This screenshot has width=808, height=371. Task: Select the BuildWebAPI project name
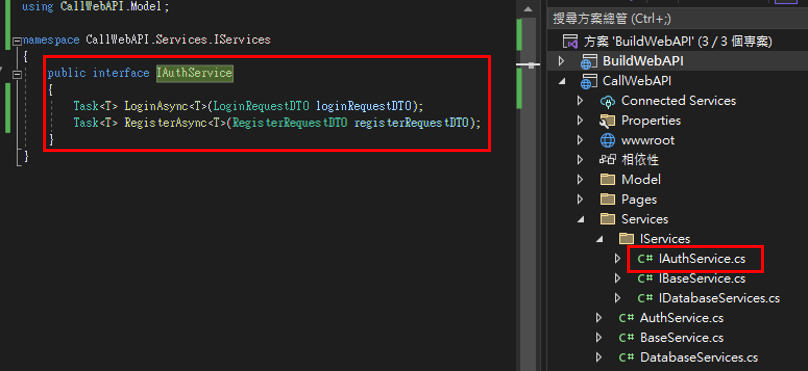[x=643, y=61]
